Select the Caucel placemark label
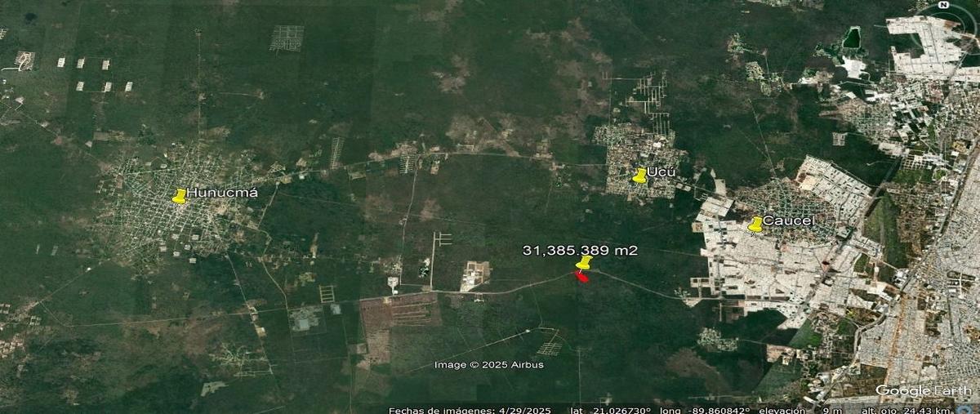 tap(790, 221)
